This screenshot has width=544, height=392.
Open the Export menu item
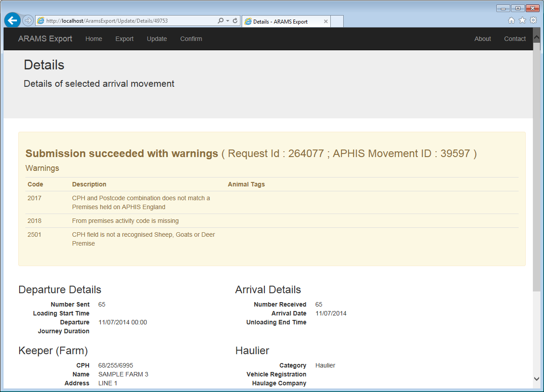(x=125, y=39)
